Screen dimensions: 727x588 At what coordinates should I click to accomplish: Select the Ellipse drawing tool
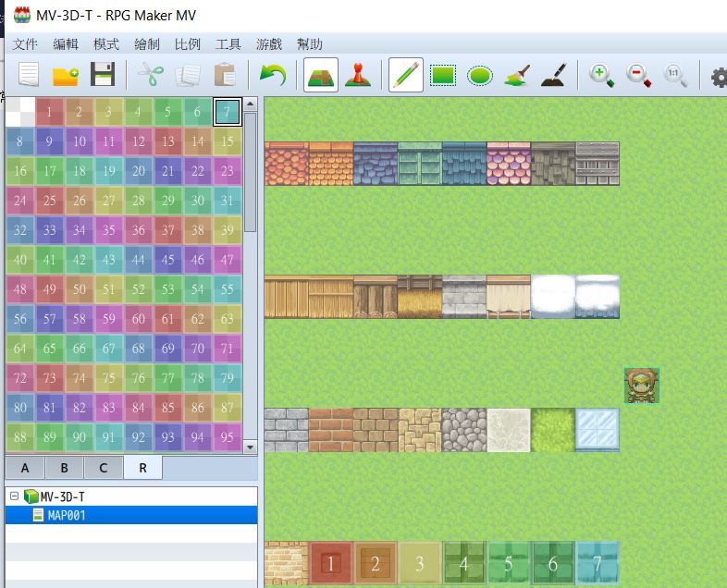pos(480,76)
